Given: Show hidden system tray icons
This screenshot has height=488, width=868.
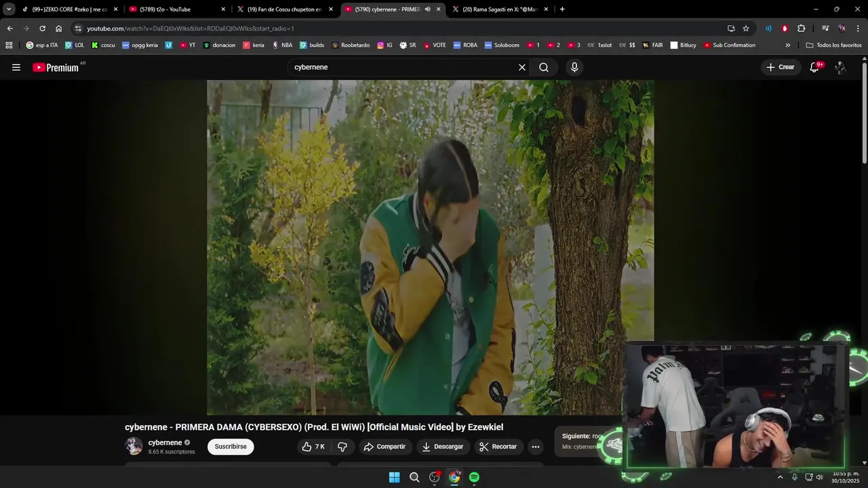Looking at the screenshot, I should pyautogui.click(x=780, y=477).
